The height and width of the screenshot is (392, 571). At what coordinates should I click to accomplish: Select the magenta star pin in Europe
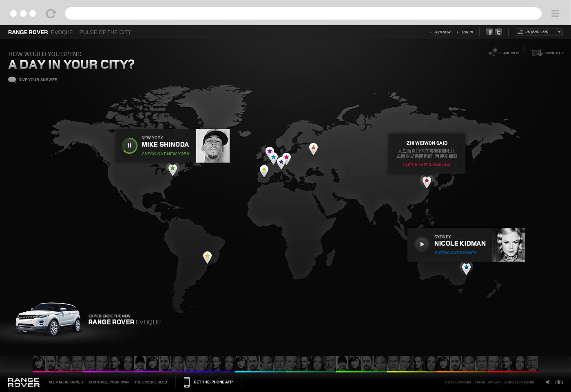[287, 158]
